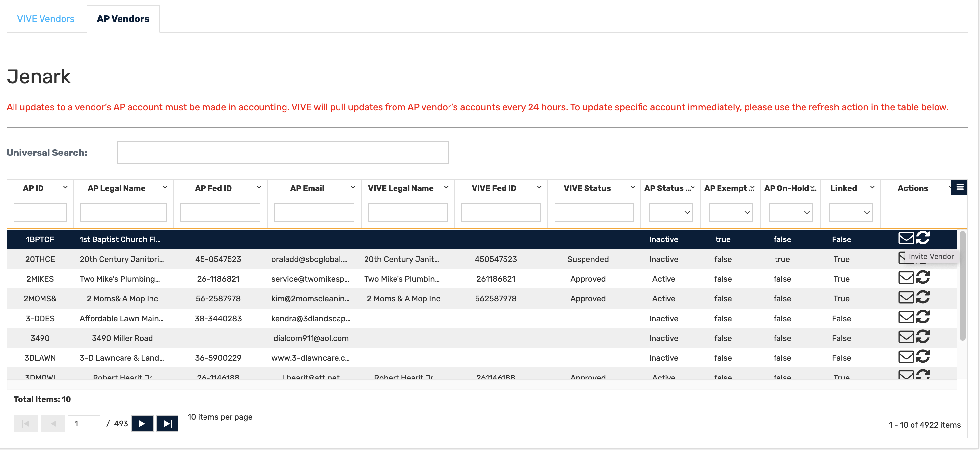Refresh the 3-DDES vendor account

coord(923,317)
